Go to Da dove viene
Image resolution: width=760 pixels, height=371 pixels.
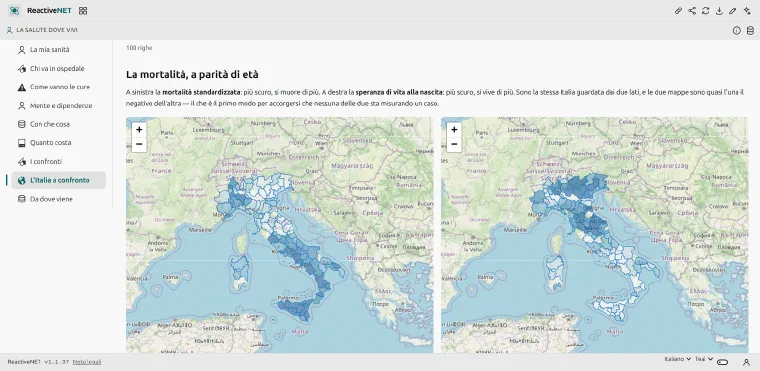pyautogui.click(x=59, y=199)
